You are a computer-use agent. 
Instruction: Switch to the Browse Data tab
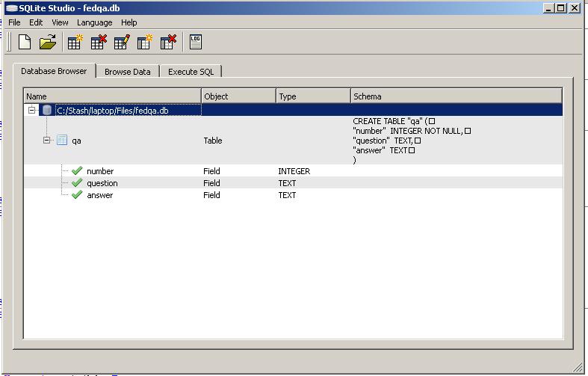pyautogui.click(x=128, y=72)
